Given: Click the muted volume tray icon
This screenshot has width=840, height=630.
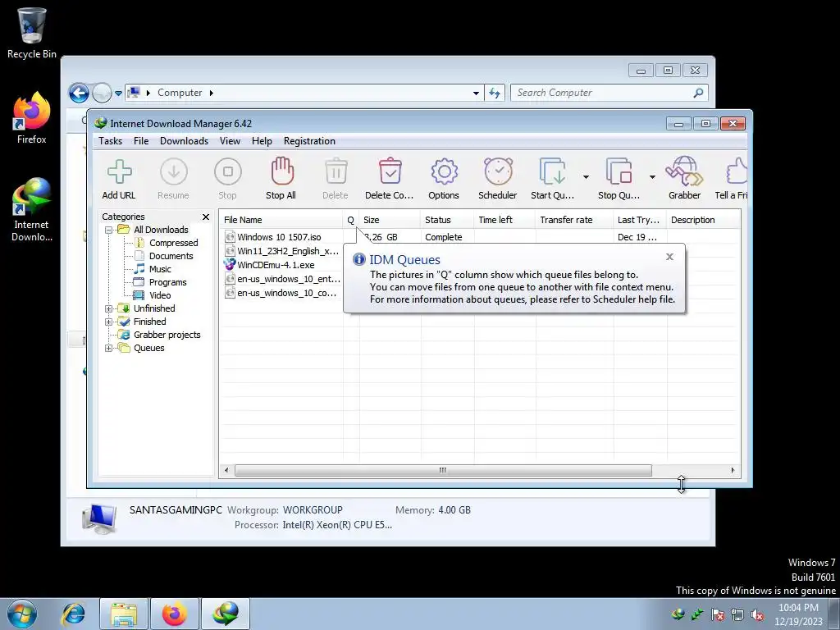Looking at the screenshot, I should click(x=757, y=615).
